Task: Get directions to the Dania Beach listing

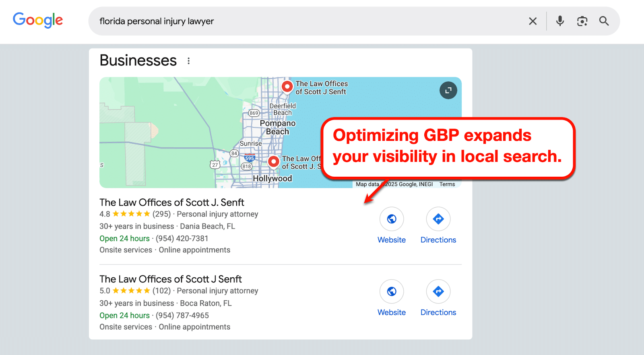Action: [438, 219]
